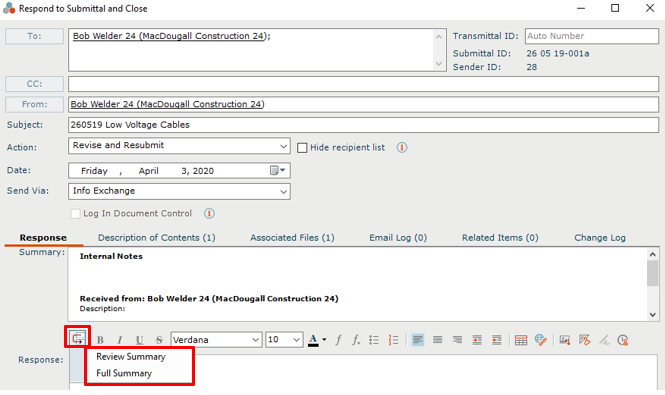Viewport: 665px width, 395px height.
Task: Click the Received from: Bob Welder 24 line
Action: click(x=209, y=299)
